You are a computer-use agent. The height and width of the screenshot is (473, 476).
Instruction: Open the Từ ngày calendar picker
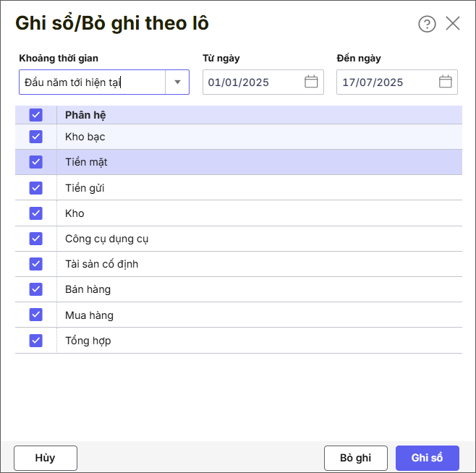tap(311, 82)
